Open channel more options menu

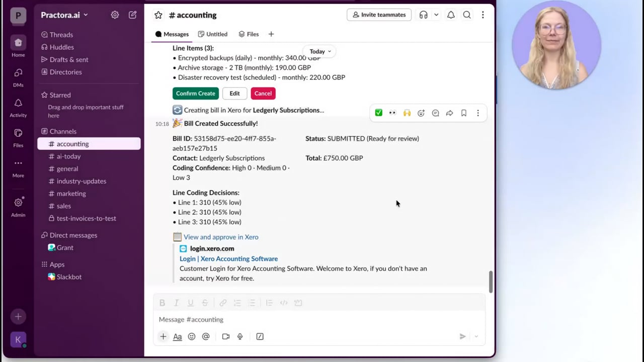pos(482,15)
